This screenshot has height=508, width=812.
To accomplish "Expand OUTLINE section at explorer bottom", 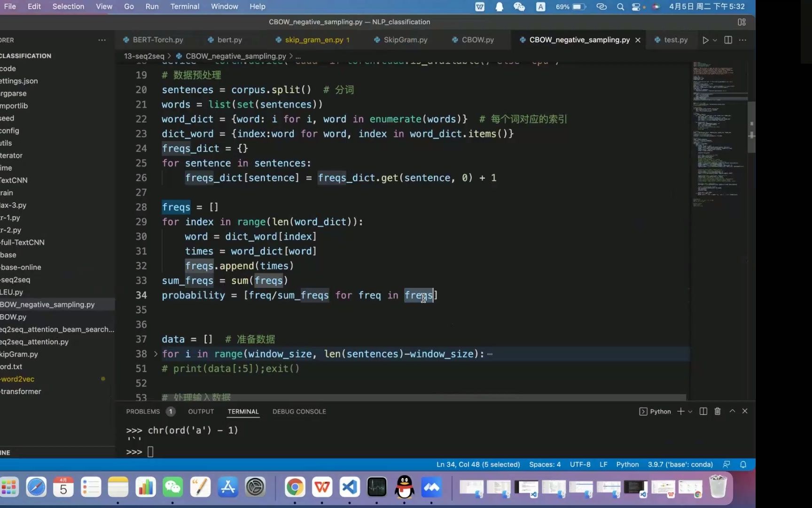I will click(x=57, y=452).
